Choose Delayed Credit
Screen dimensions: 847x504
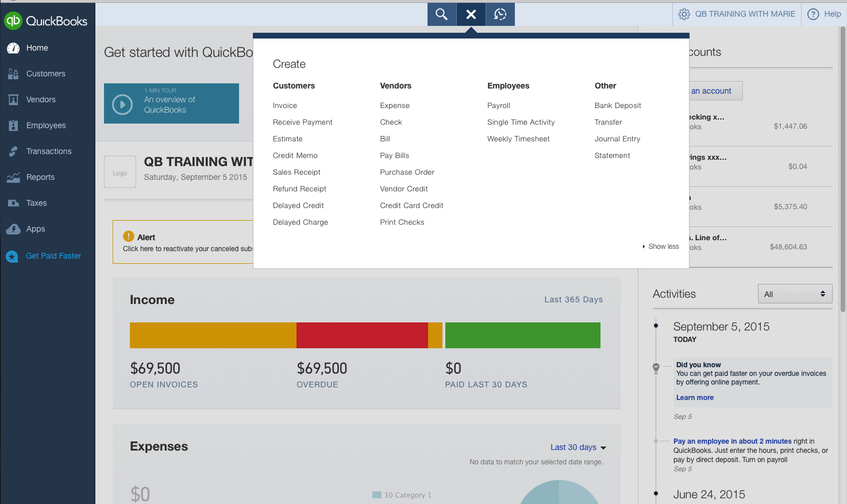pos(298,206)
